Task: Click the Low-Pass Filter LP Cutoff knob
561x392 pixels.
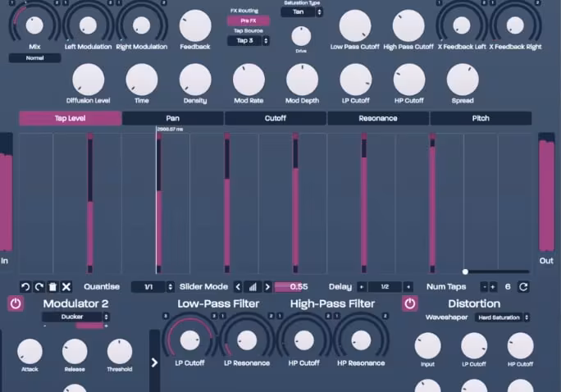Action: pyautogui.click(x=189, y=340)
